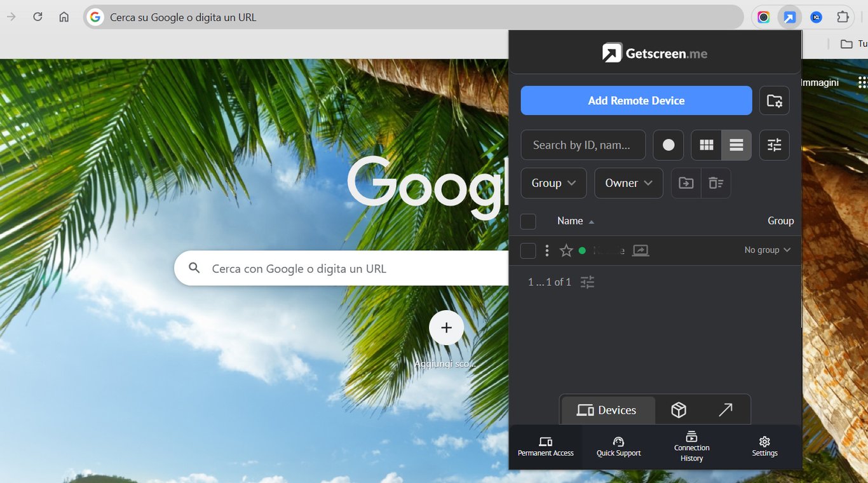Screen dimensions: 868x483
Task: Open the Owner filter dropdown
Action: point(628,183)
